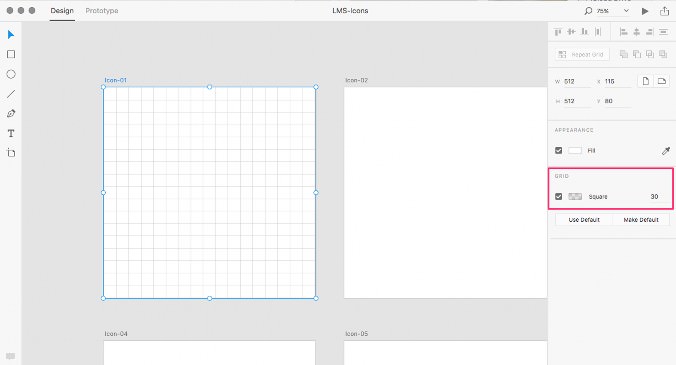Click the Align Left icon

point(623,31)
